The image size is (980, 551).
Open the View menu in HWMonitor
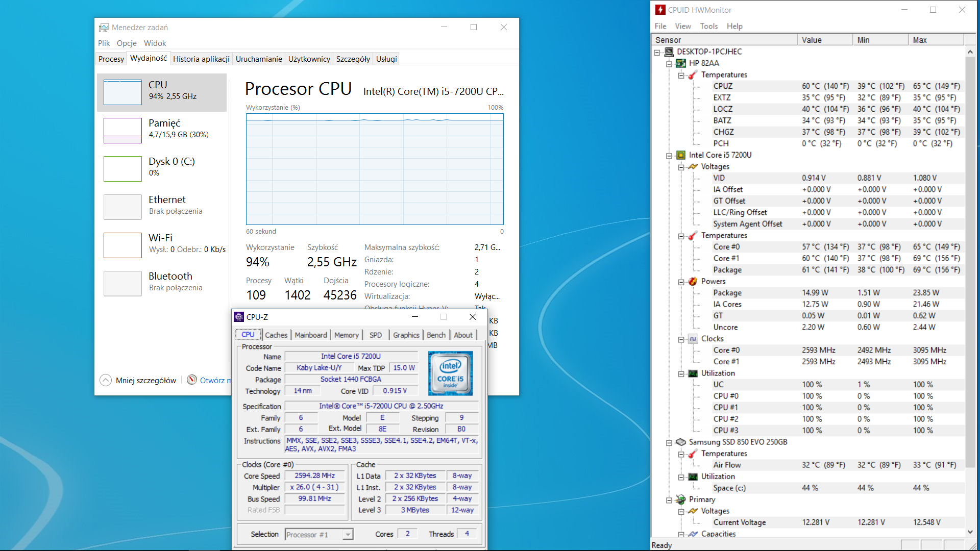pos(682,26)
